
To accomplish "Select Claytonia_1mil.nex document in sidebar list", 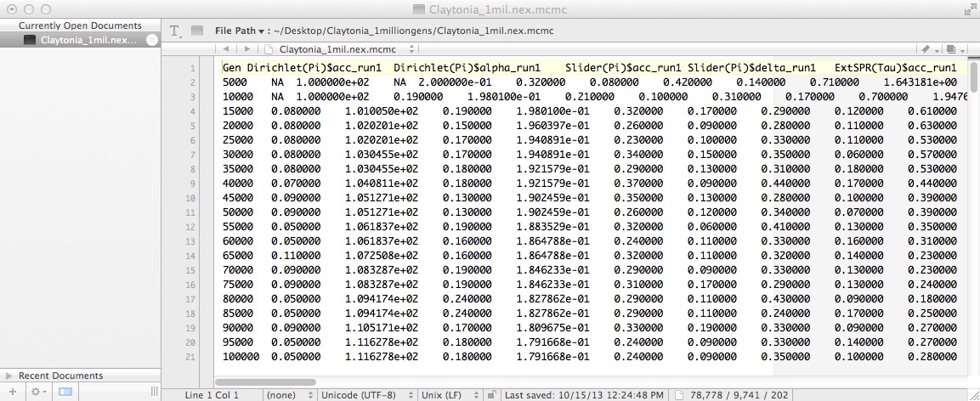I will pos(85,40).
